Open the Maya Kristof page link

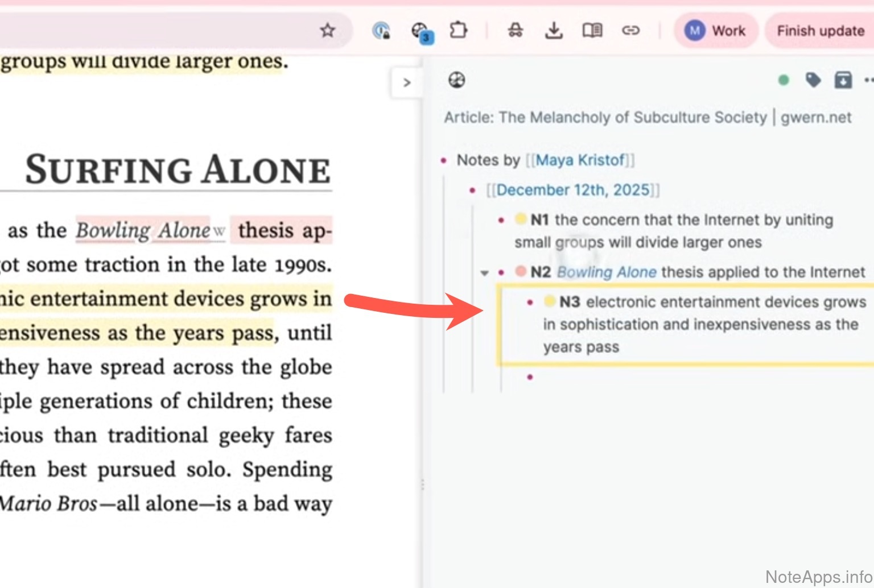[x=580, y=160]
